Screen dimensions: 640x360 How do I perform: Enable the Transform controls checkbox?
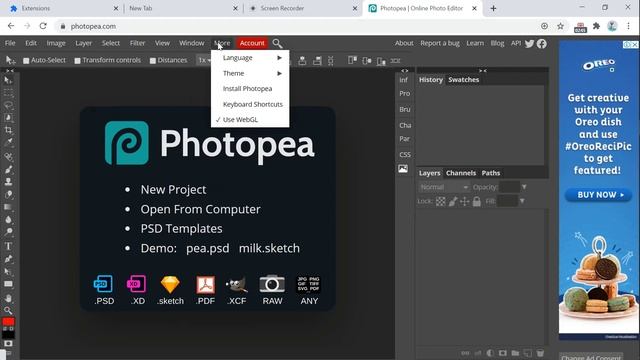tap(78, 60)
